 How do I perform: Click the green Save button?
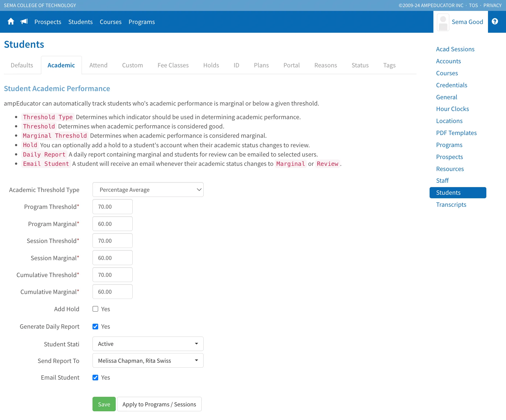click(104, 404)
